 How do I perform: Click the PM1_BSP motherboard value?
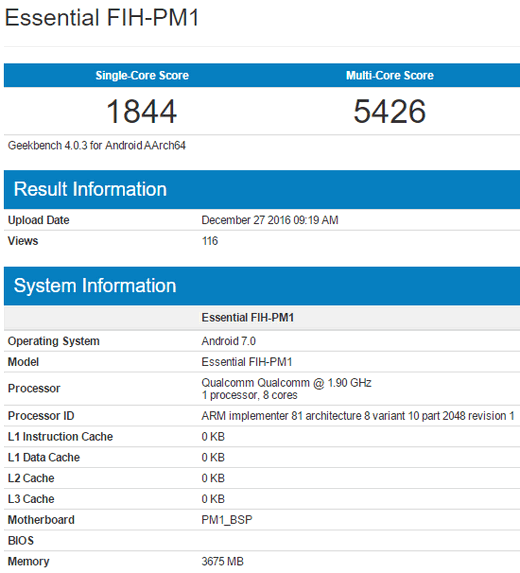(x=227, y=520)
